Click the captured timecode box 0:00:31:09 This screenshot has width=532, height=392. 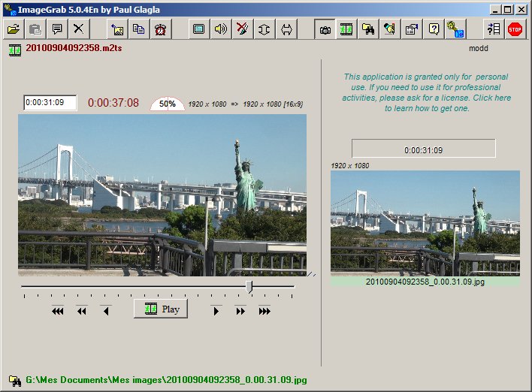tap(424, 149)
